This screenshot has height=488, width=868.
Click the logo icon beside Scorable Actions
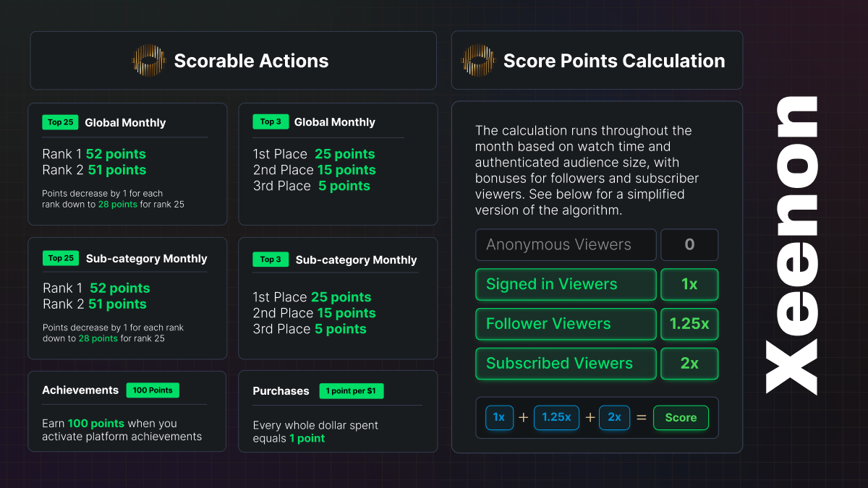pos(148,61)
